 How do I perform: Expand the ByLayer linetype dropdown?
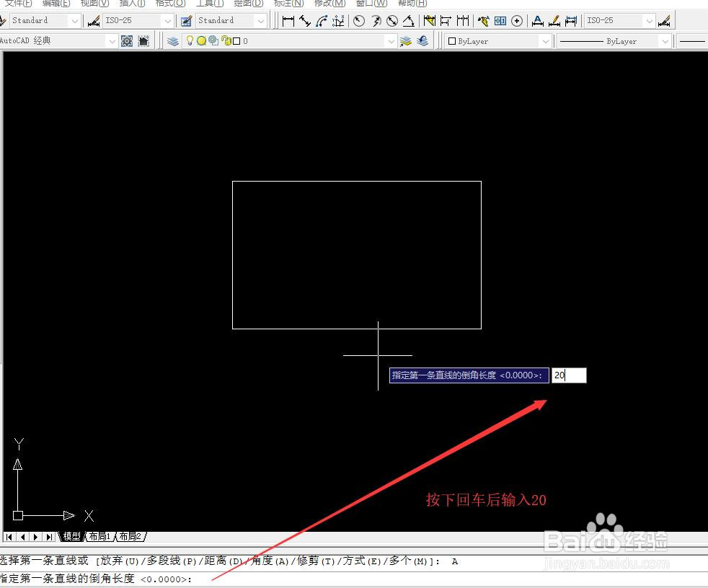click(665, 41)
